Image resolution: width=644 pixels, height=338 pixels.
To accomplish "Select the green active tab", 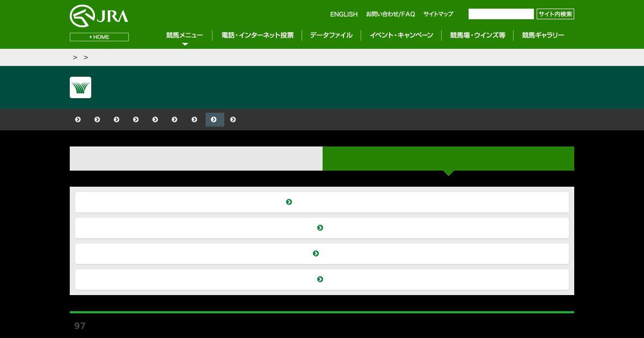I will coord(449,158).
